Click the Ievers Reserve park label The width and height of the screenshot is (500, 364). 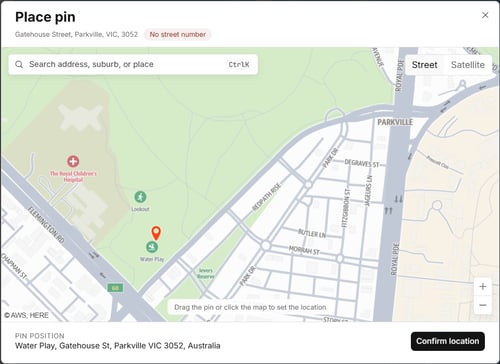click(x=206, y=273)
